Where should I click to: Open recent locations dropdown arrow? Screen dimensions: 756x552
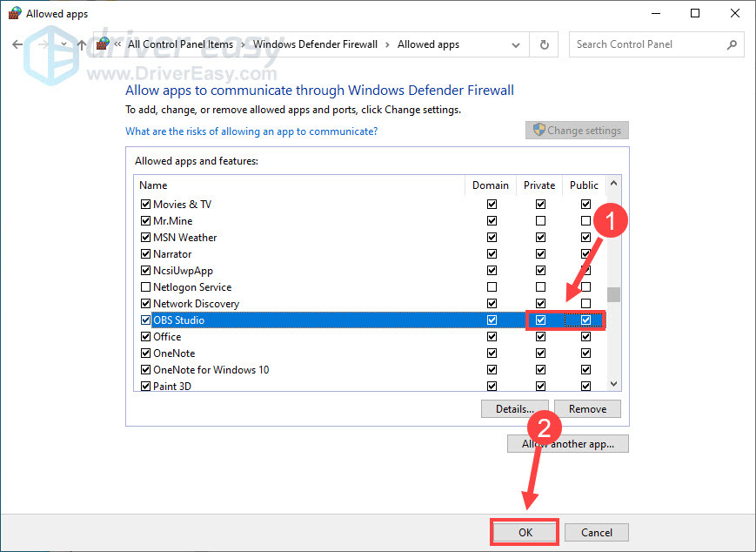click(x=64, y=44)
